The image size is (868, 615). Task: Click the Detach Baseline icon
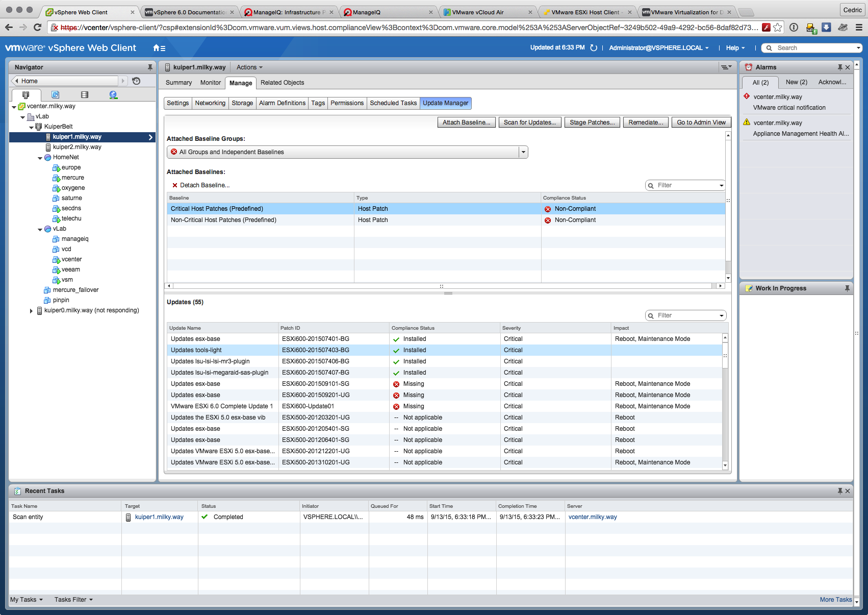point(175,185)
